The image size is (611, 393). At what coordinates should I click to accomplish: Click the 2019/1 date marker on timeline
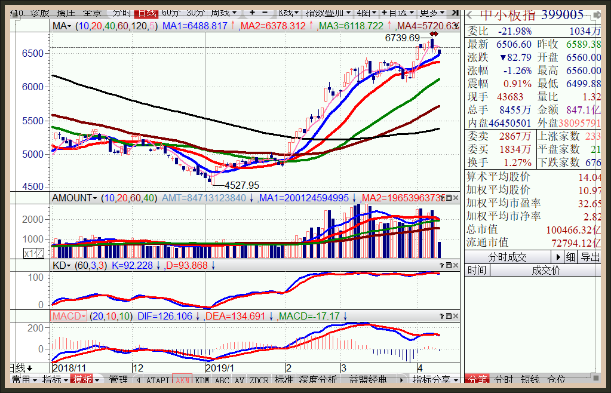coord(219,368)
